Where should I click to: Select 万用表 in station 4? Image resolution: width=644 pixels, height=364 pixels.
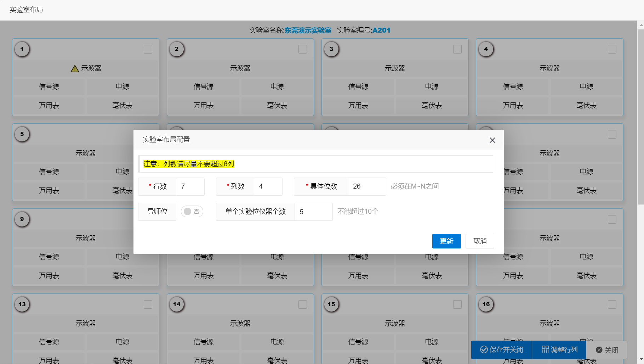point(513,106)
